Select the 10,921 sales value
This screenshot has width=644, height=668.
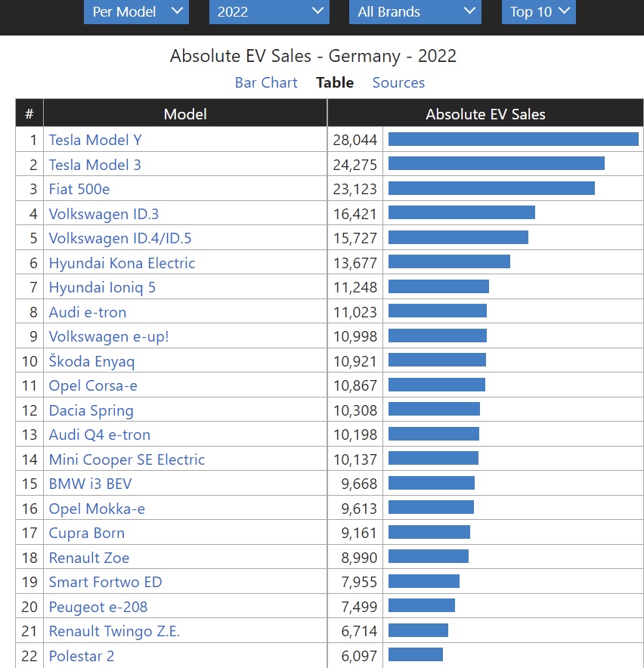(x=355, y=361)
